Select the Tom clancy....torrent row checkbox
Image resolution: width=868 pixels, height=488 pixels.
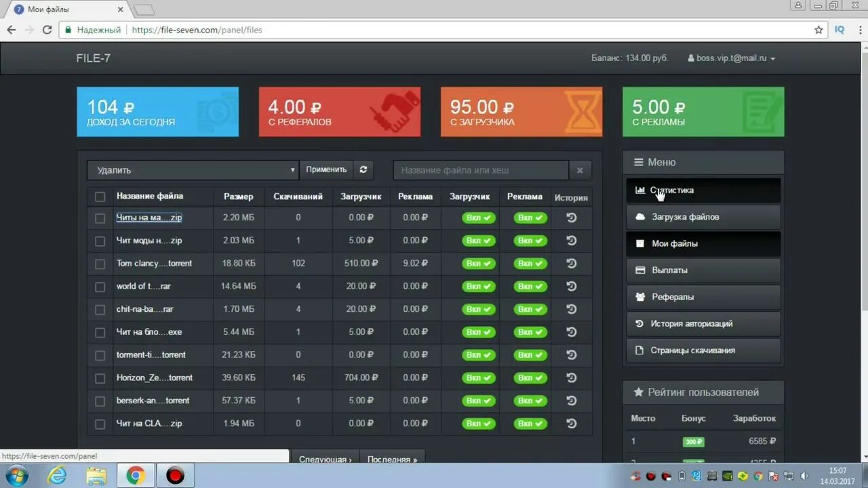point(100,264)
